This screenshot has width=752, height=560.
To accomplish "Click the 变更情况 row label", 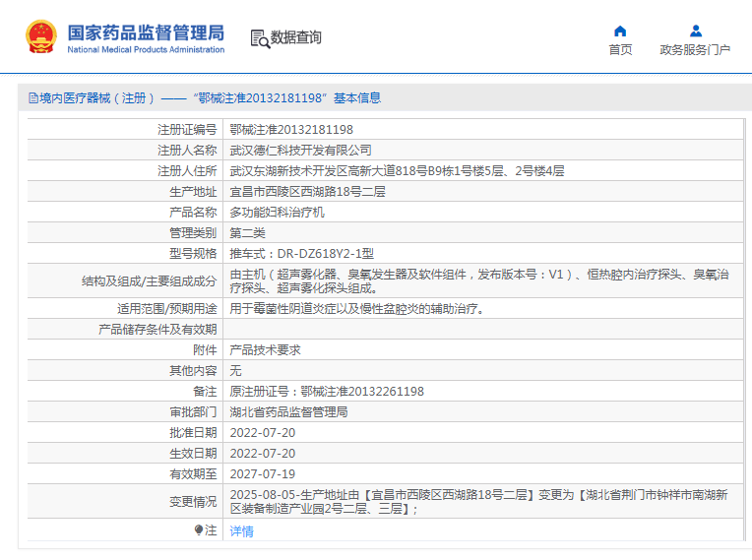I will 192,502.
